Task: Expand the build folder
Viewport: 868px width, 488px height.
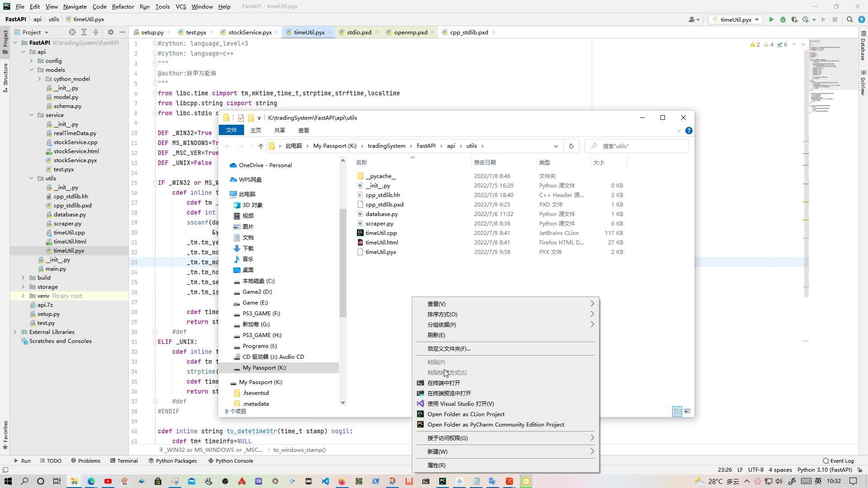Action: pyautogui.click(x=23, y=277)
